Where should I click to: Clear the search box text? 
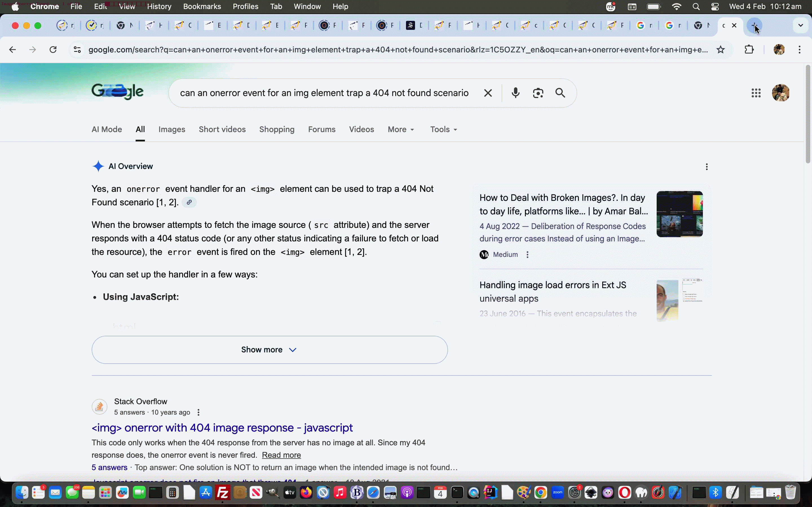[x=488, y=93]
